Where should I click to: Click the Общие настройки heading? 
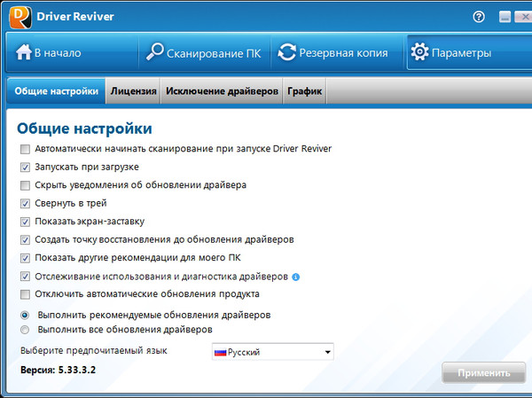(84, 129)
